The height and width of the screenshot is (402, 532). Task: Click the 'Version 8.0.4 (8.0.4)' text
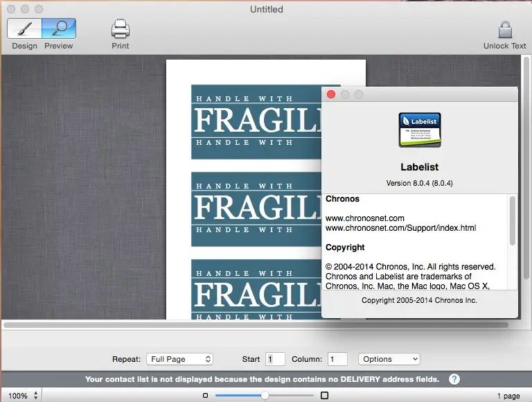(x=419, y=183)
